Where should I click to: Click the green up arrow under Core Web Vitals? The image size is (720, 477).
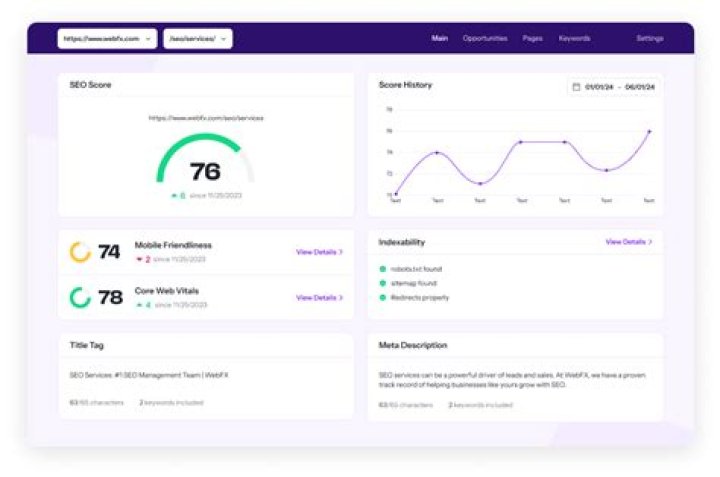pyautogui.click(x=139, y=304)
